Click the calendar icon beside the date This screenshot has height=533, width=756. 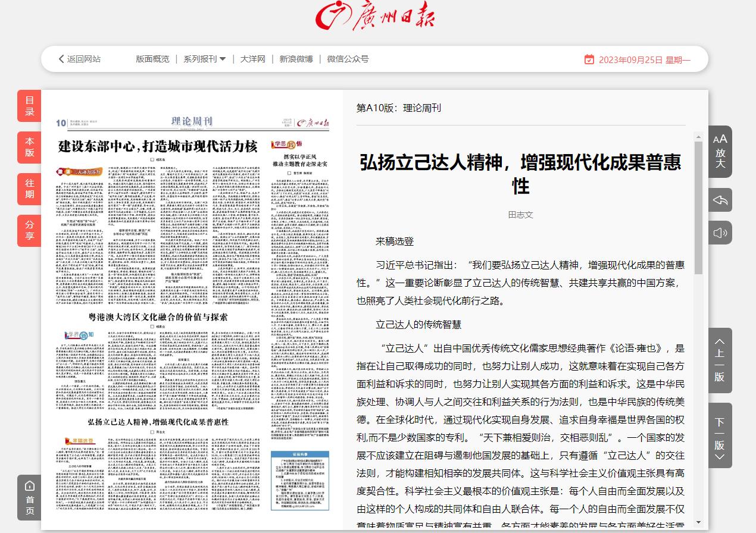click(589, 59)
